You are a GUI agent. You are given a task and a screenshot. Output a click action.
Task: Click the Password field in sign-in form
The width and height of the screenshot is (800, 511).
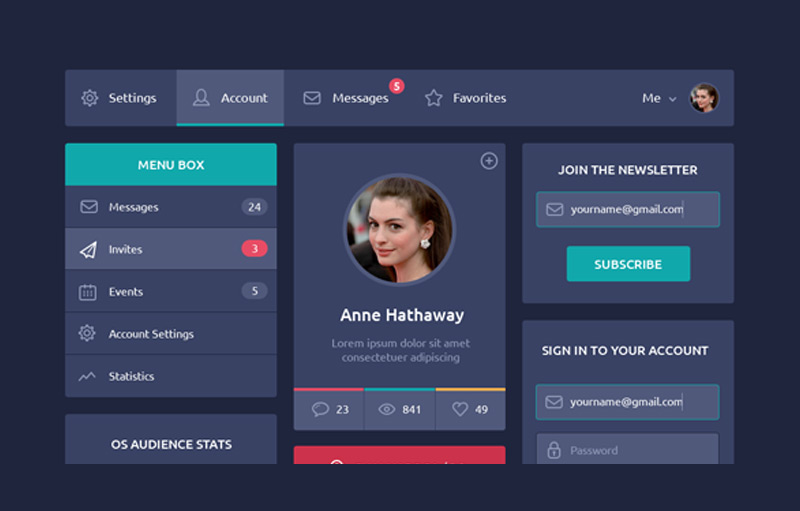[x=628, y=450]
